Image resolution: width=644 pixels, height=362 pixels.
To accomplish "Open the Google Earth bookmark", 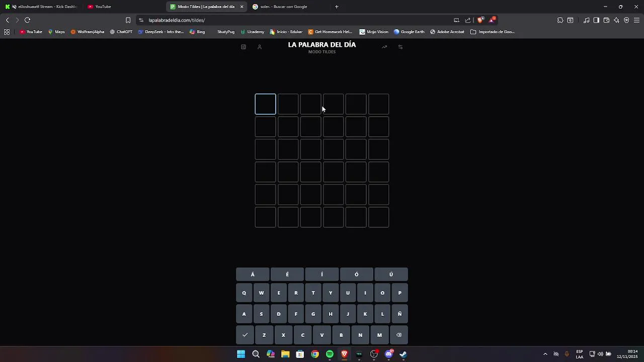I will tap(409, 32).
